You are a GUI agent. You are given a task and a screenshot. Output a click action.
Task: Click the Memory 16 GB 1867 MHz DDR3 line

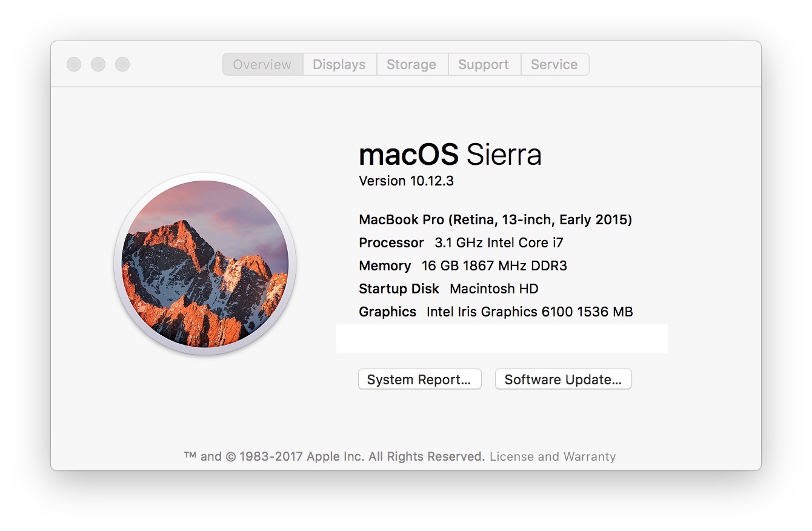click(x=463, y=265)
